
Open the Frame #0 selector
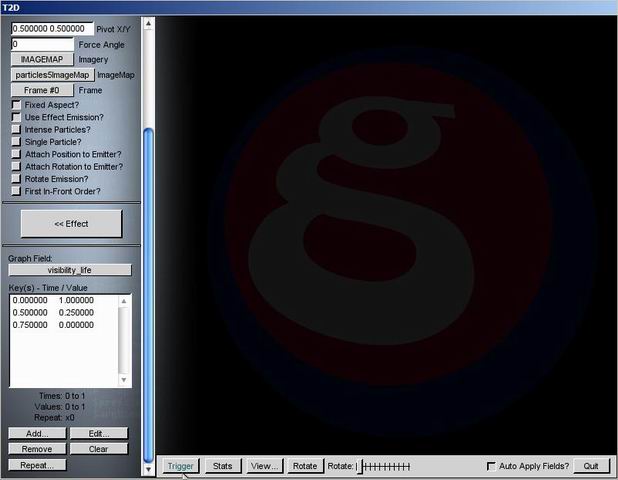[x=42, y=90]
